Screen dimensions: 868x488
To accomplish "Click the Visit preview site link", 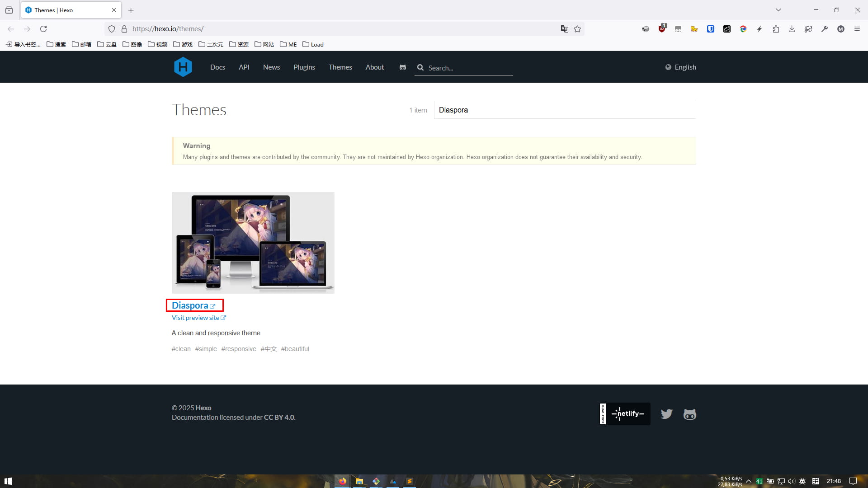I will point(195,318).
